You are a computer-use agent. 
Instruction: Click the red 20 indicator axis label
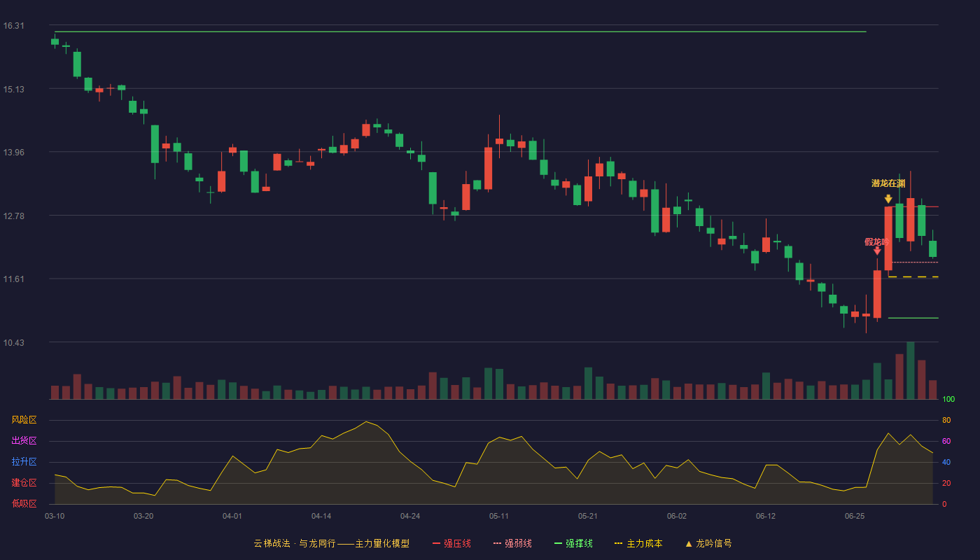(x=946, y=483)
